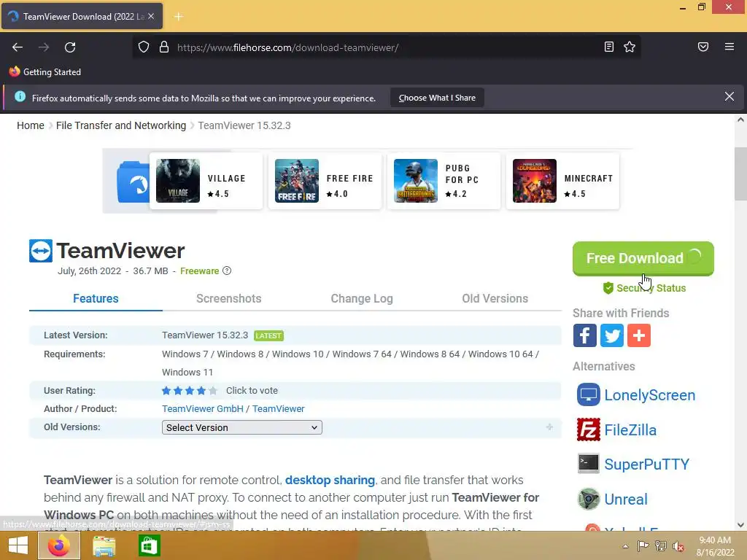Image resolution: width=747 pixels, height=560 pixels.
Task: Vote using the user rating stars
Action: (190, 391)
